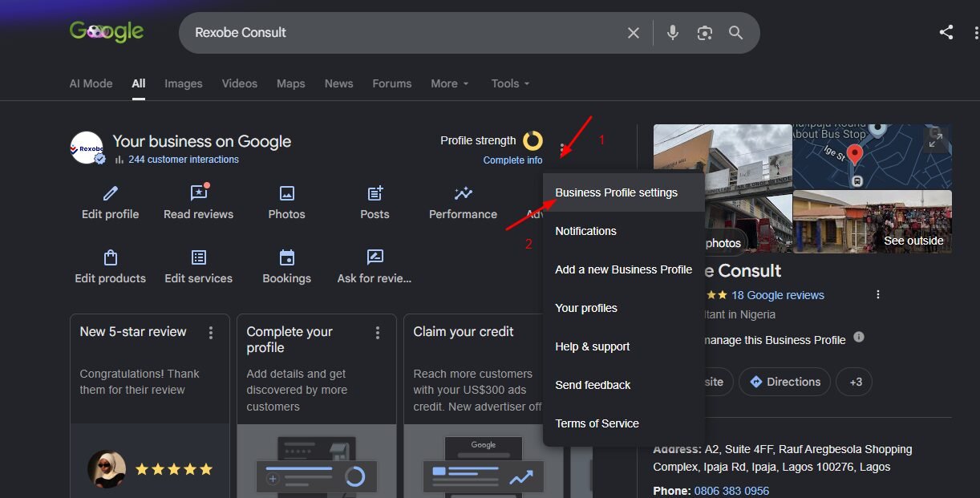Open Bookings calendar icon

point(287,257)
